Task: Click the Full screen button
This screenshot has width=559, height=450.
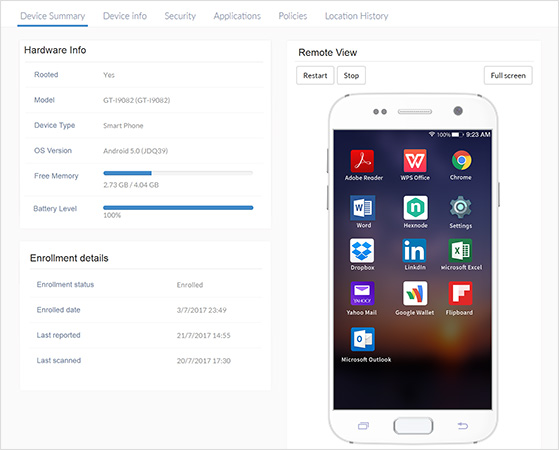Action: click(508, 76)
